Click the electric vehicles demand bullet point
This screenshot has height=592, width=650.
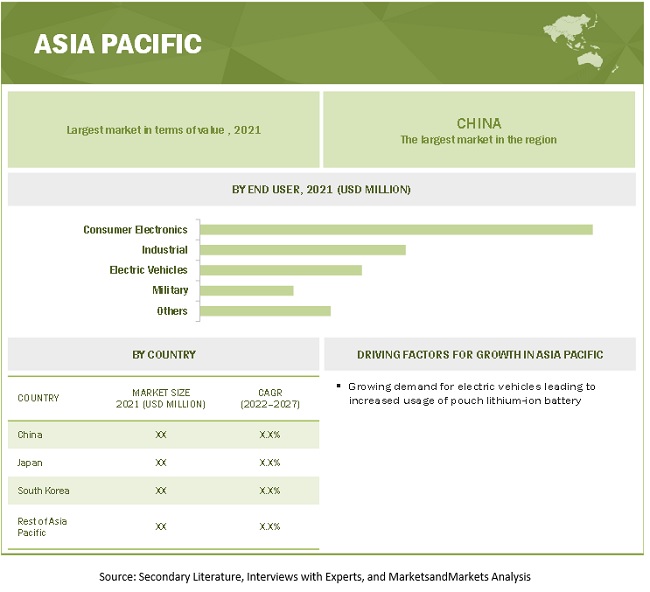(472, 393)
